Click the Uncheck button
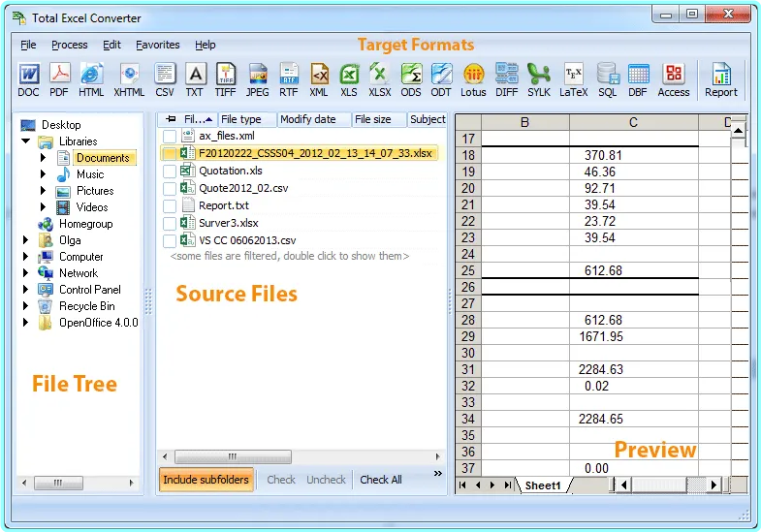The image size is (761, 532). coord(326,480)
